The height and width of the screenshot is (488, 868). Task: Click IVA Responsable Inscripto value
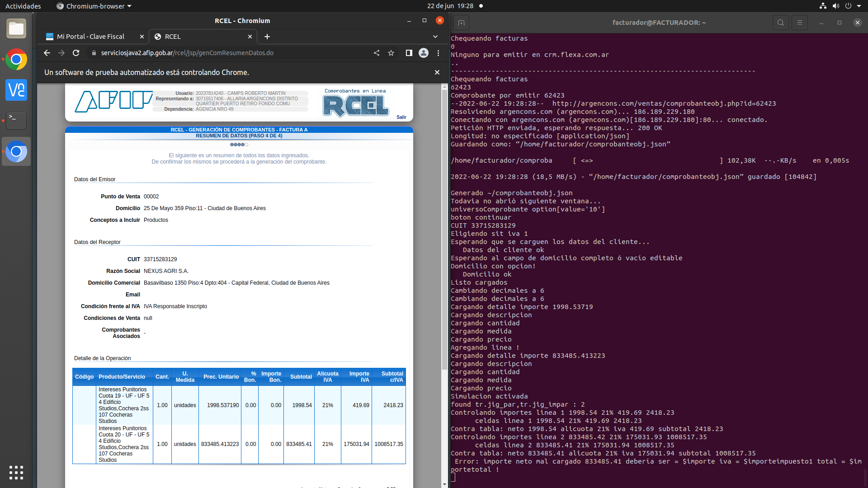175,306
